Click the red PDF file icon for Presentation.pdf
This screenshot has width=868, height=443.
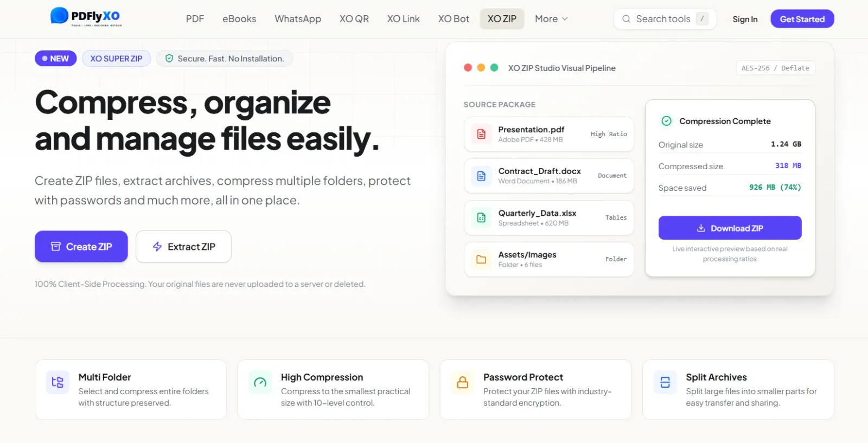pyautogui.click(x=481, y=134)
